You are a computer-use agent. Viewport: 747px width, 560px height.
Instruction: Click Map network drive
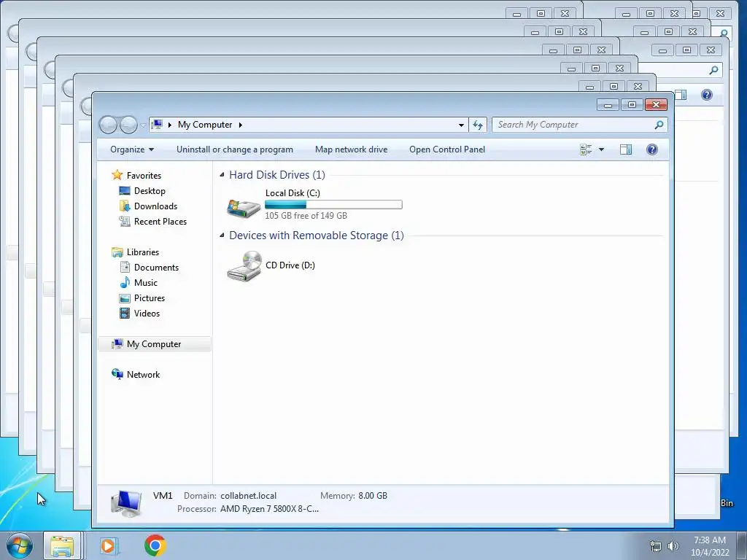click(351, 149)
